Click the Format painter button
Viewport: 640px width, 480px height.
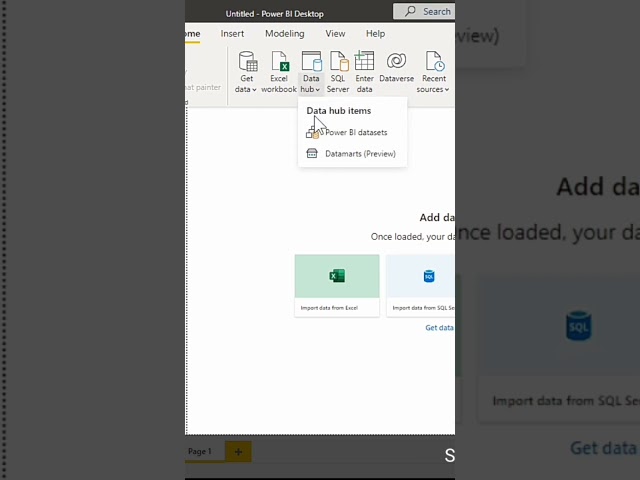pyautogui.click(x=203, y=87)
